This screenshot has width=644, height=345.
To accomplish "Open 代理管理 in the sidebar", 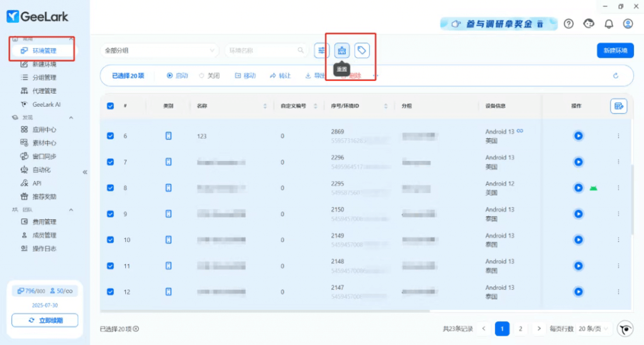I will point(44,91).
